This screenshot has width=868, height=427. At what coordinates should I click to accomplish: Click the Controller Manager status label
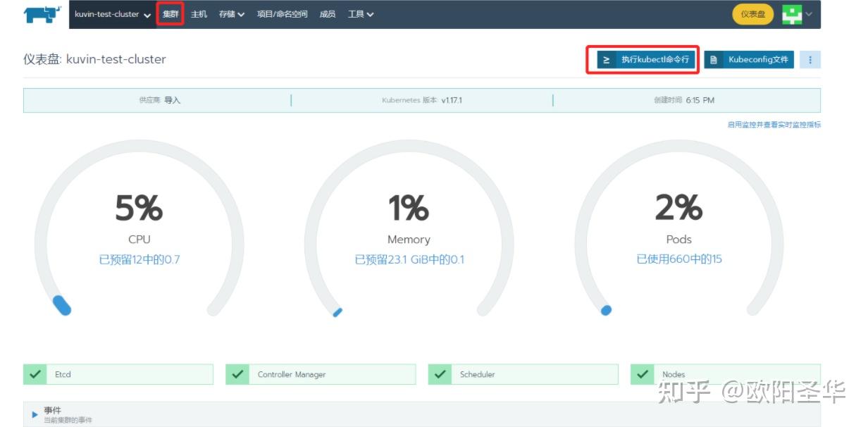pyautogui.click(x=292, y=375)
